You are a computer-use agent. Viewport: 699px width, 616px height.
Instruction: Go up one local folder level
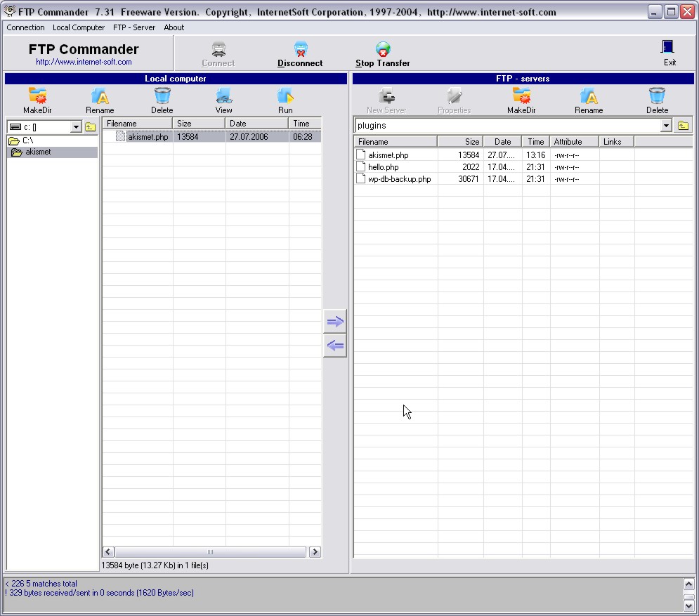91,127
